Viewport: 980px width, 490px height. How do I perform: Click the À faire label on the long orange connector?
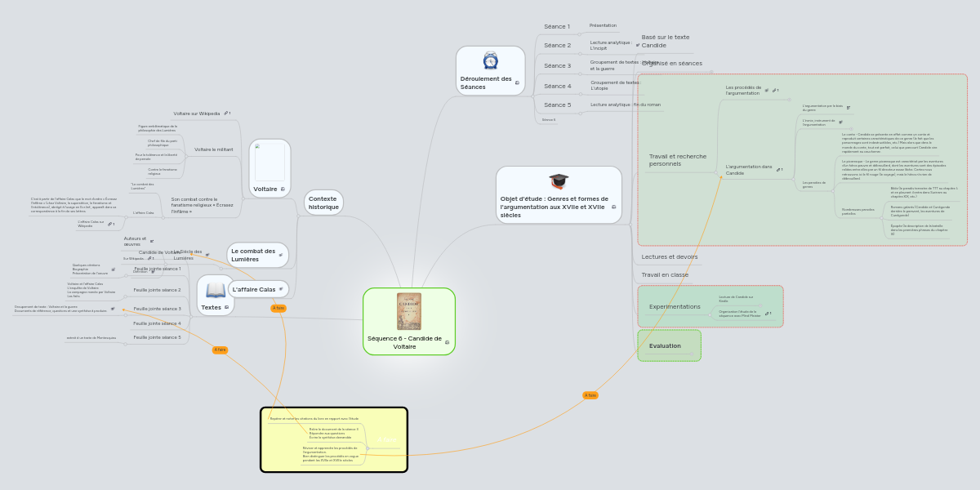tap(590, 395)
